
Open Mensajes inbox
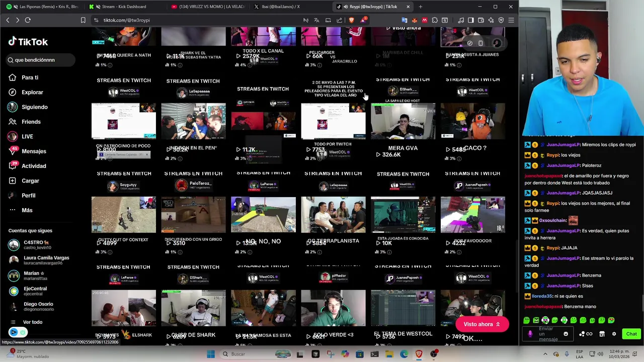coord(34,151)
